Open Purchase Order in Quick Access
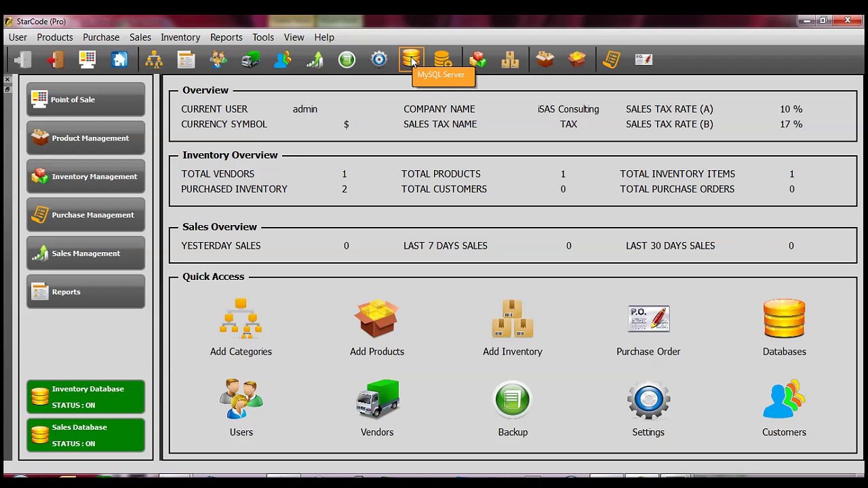The height and width of the screenshot is (488, 868). [648, 327]
